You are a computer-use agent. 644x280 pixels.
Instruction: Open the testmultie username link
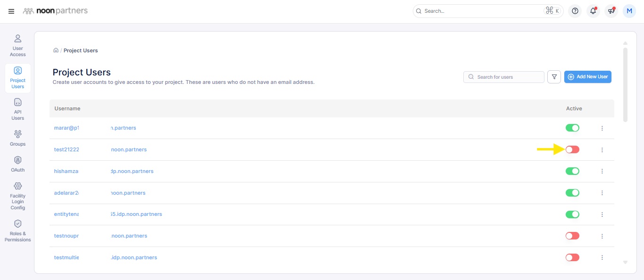pos(67,257)
